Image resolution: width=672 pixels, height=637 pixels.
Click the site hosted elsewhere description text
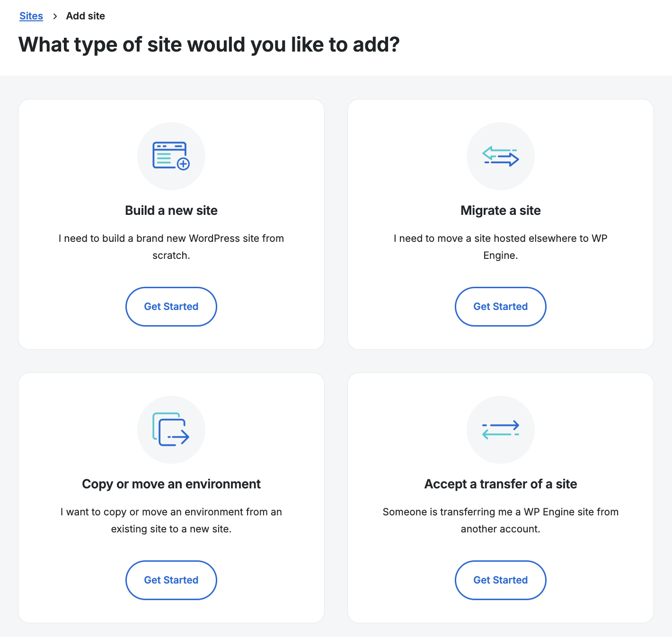(500, 247)
